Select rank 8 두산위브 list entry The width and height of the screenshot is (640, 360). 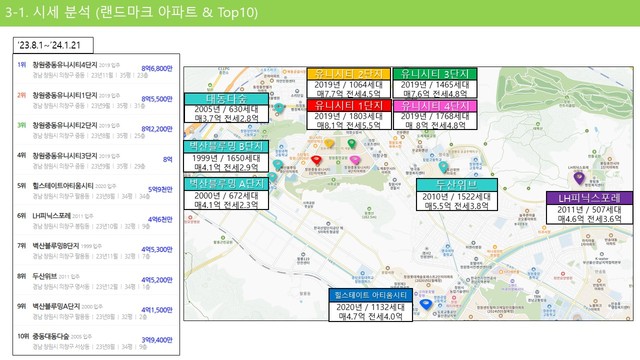(x=96, y=281)
